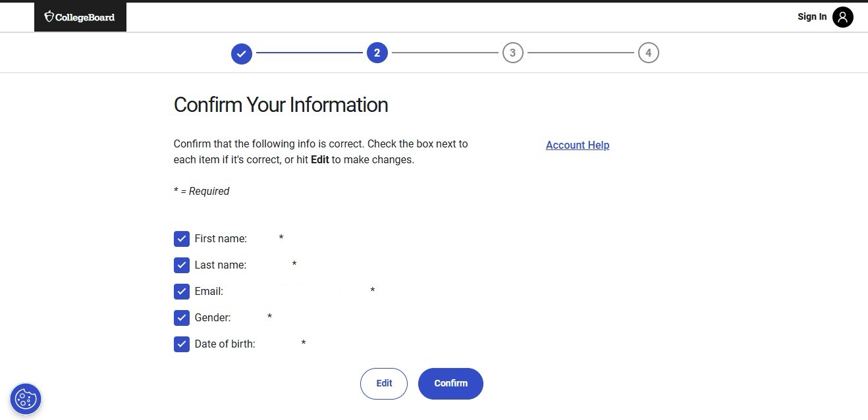Uncheck the Gender checkbox

(182, 318)
